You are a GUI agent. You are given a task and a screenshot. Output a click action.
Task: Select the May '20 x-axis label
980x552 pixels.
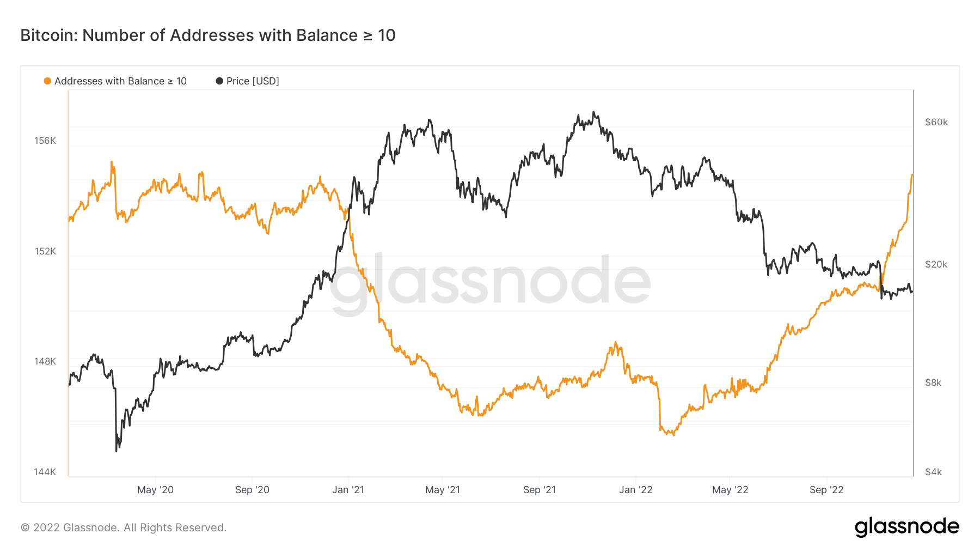(155, 490)
